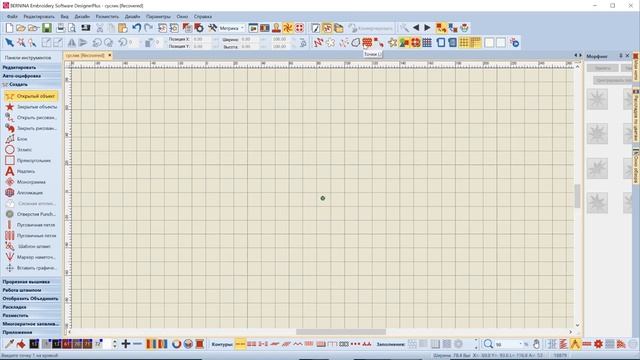Click the yellow star icon in toolbar

pos(392,42)
